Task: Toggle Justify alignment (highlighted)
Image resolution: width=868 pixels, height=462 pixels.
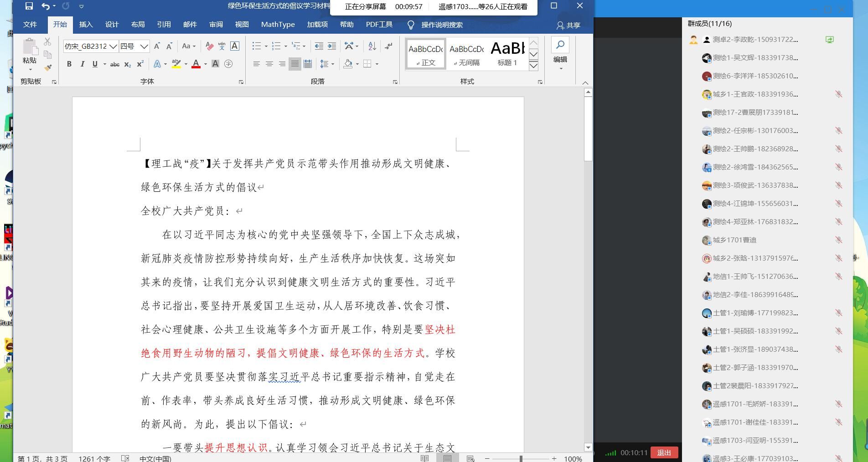Action: pos(295,64)
